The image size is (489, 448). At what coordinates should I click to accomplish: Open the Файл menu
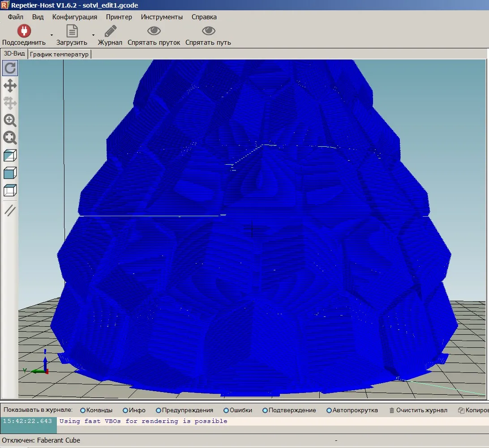click(x=15, y=17)
